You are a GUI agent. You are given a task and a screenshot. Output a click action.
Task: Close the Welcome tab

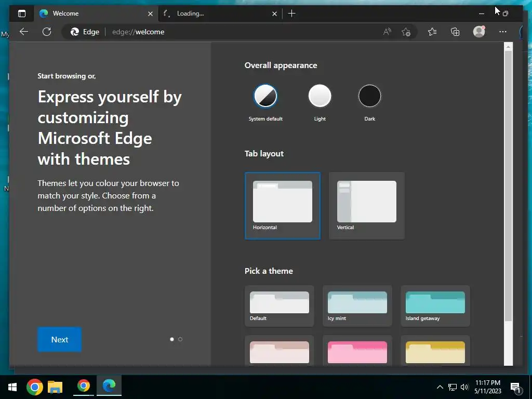150,14
